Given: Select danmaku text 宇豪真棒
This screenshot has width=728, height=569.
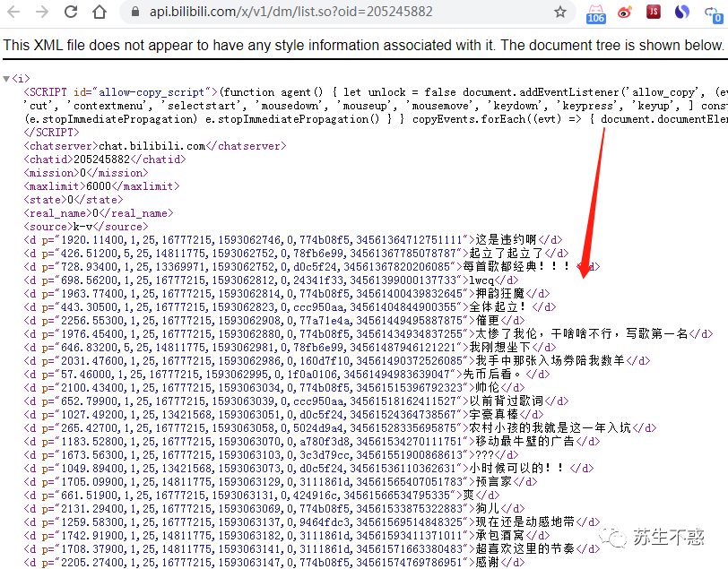Looking at the screenshot, I should (x=494, y=415).
